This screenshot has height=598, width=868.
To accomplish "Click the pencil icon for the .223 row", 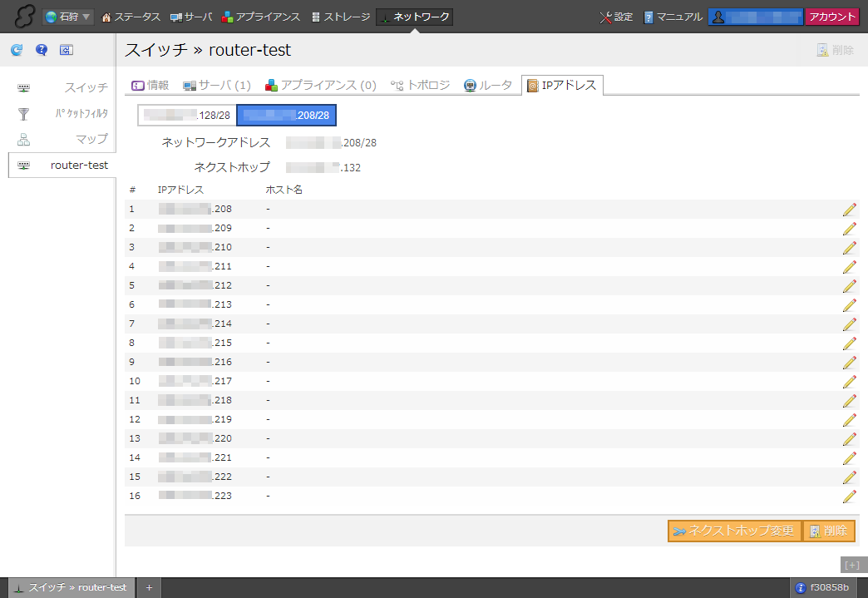I will (x=849, y=497).
